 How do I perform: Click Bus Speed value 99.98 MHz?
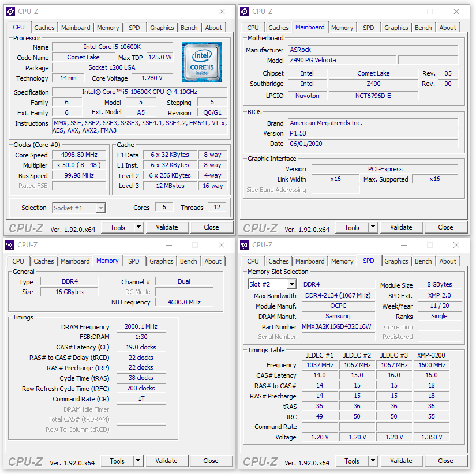point(79,175)
